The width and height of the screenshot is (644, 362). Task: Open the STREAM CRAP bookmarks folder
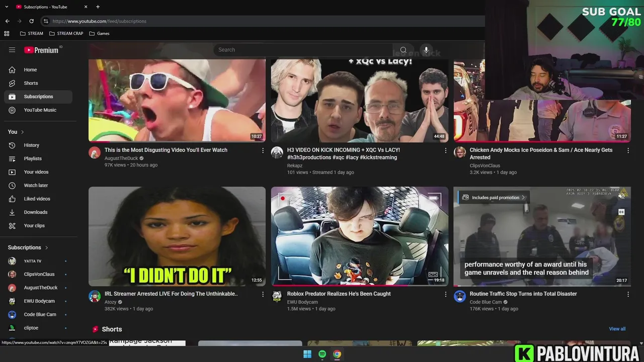(66, 34)
